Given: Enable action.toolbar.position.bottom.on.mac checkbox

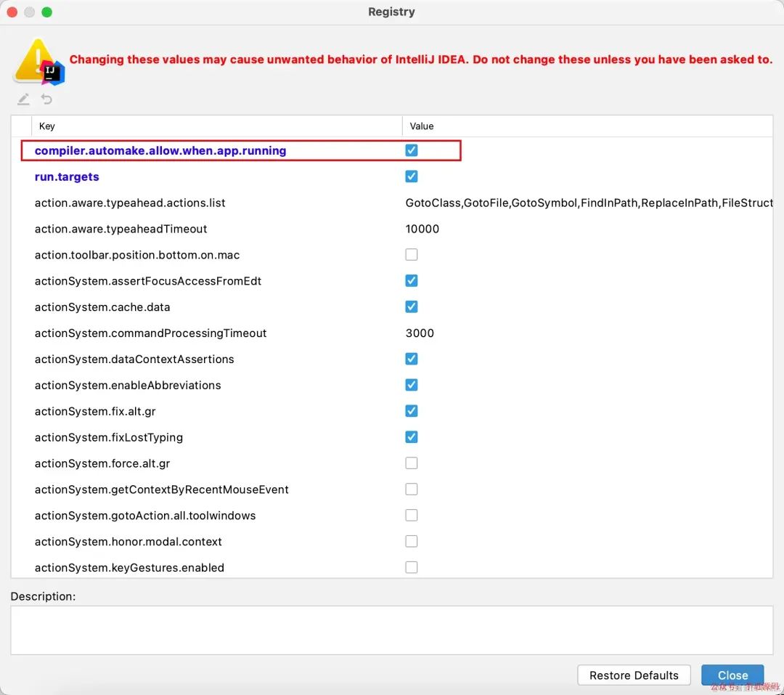Looking at the screenshot, I should point(412,255).
